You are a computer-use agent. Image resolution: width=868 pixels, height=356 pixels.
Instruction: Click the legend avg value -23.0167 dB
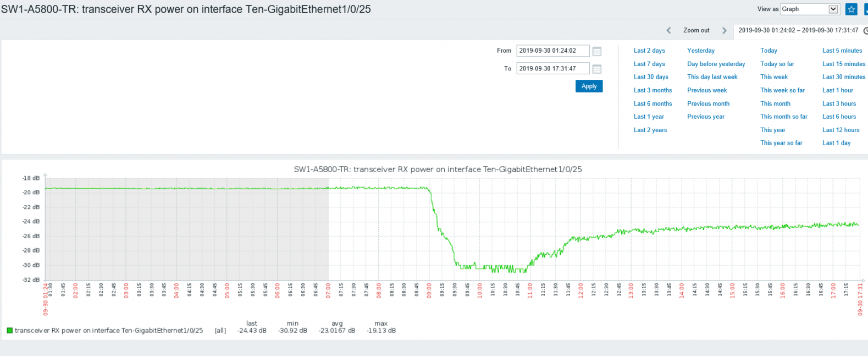pos(337,331)
